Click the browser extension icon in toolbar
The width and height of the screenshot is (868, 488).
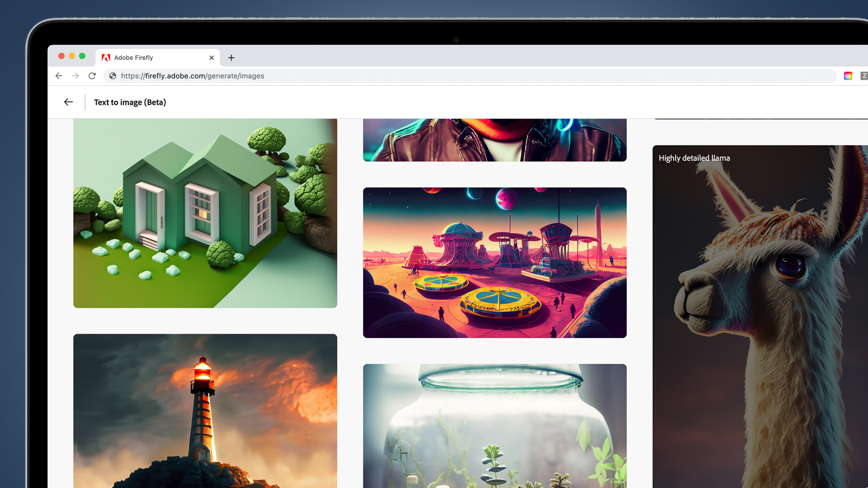(848, 75)
